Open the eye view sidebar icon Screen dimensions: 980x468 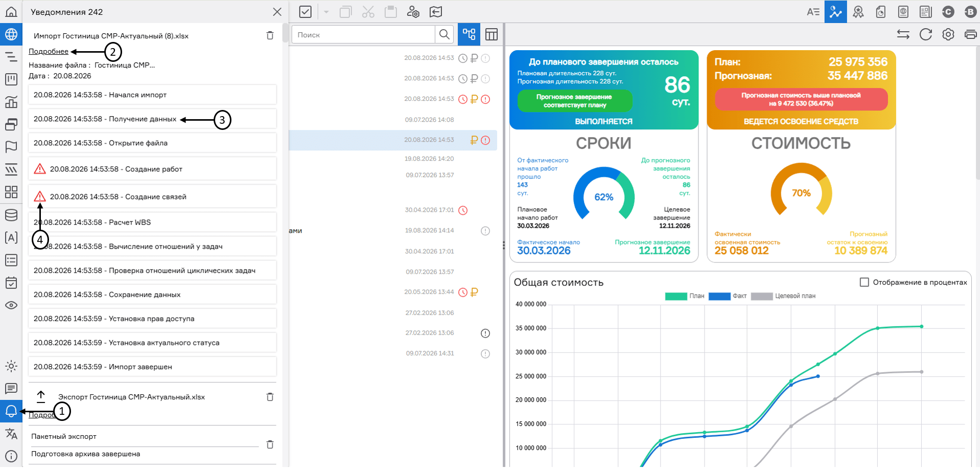pyautogui.click(x=11, y=305)
